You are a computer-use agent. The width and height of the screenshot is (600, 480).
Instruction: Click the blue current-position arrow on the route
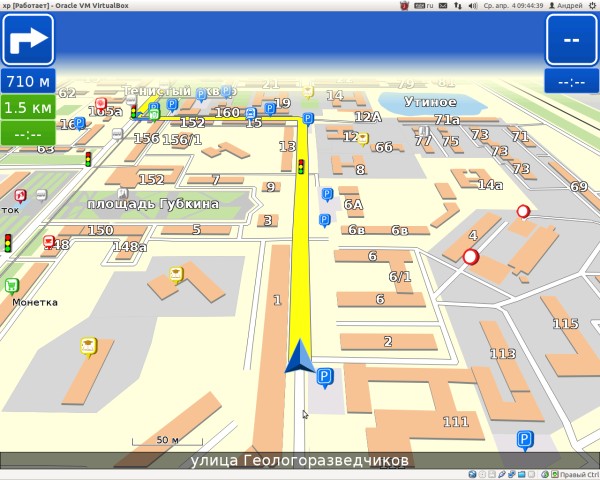coord(299,356)
